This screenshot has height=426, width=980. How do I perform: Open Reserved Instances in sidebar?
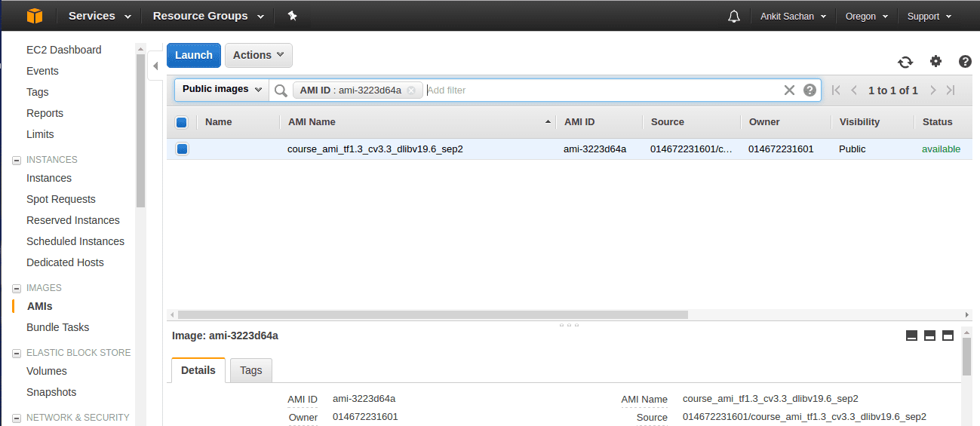pyautogui.click(x=73, y=220)
